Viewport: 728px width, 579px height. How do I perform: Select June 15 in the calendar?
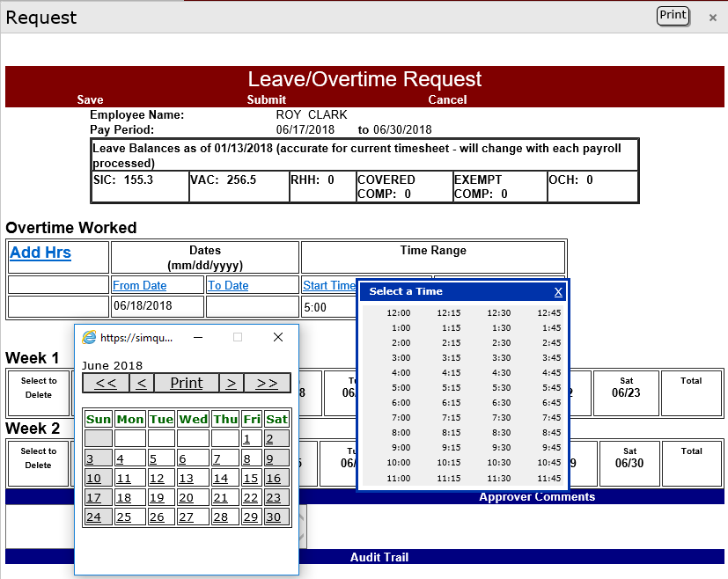pos(251,479)
